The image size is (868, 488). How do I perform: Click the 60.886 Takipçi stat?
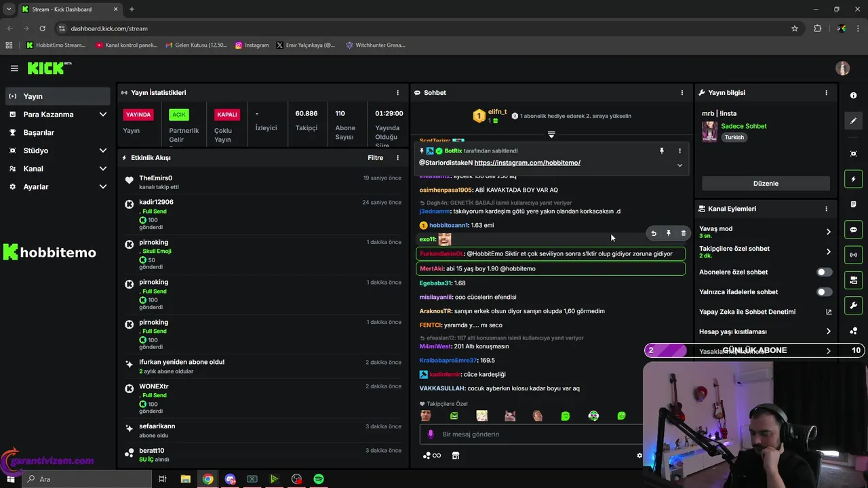click(307, 120)
